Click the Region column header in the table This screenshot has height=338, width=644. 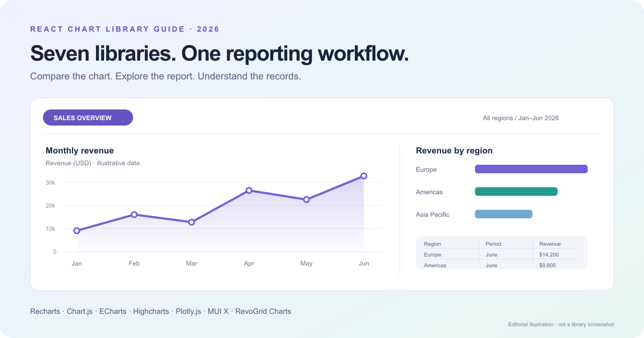click(433, 244)
